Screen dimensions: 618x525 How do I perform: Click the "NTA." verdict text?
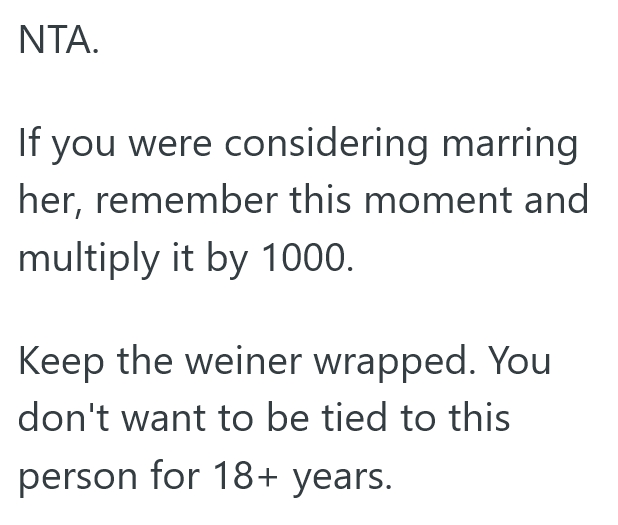coord(59,44)
